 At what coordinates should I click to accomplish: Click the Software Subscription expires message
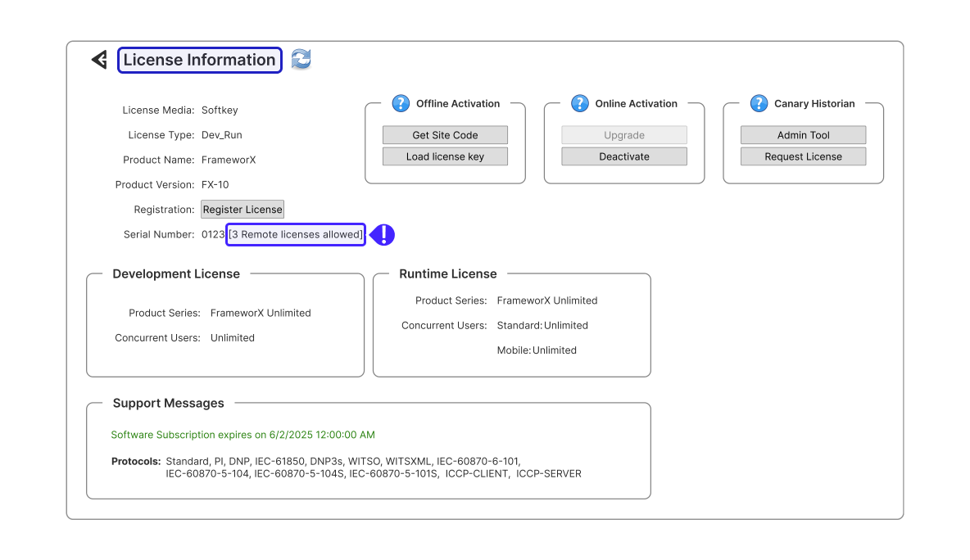(x=243, y=435)
